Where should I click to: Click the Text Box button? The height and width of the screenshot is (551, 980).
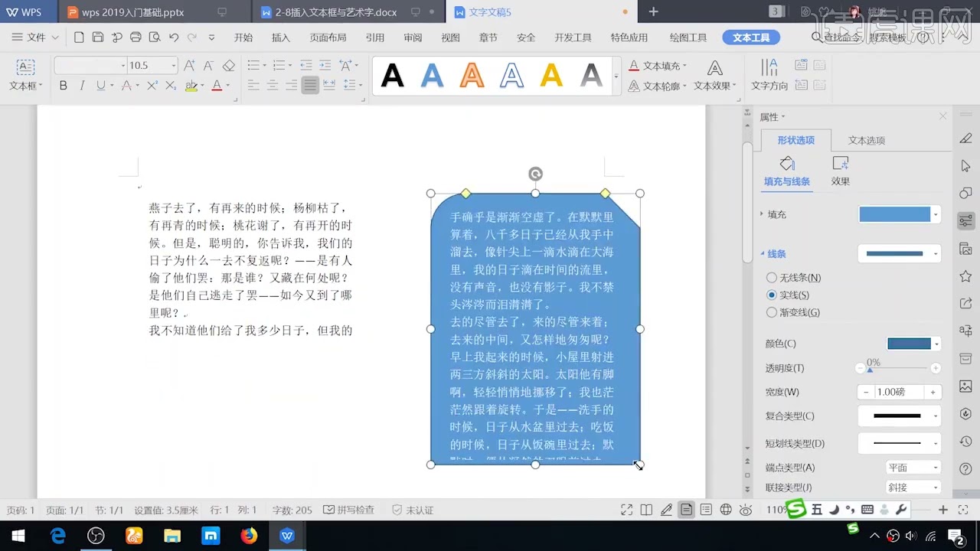[x=26, y=76]
